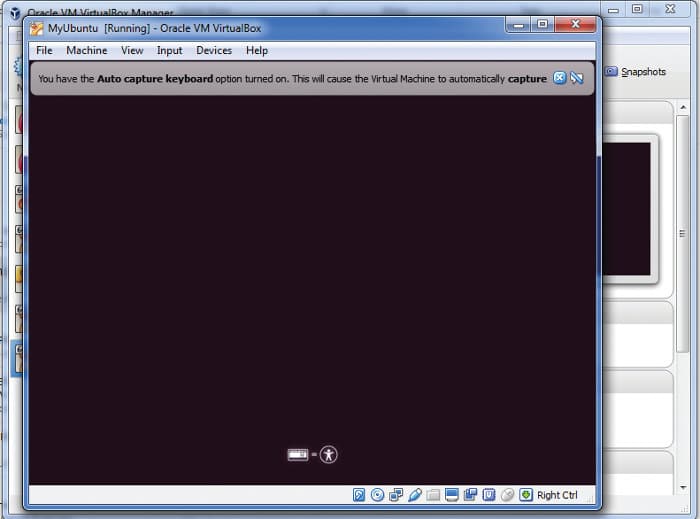This screenshot has height=519, width=700.
Task: Minimize the MyUbuntu VM window
Action: click(518, 25)
